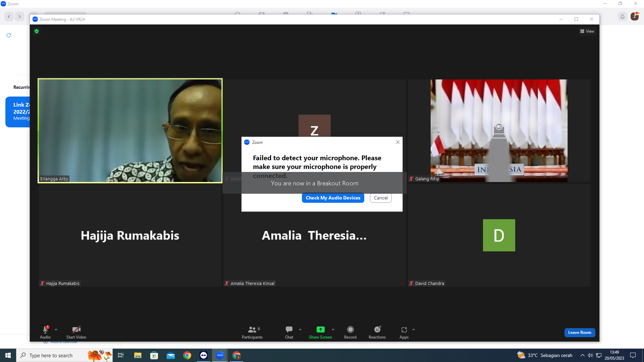Click the green Share Screen icon

(321, 329)
